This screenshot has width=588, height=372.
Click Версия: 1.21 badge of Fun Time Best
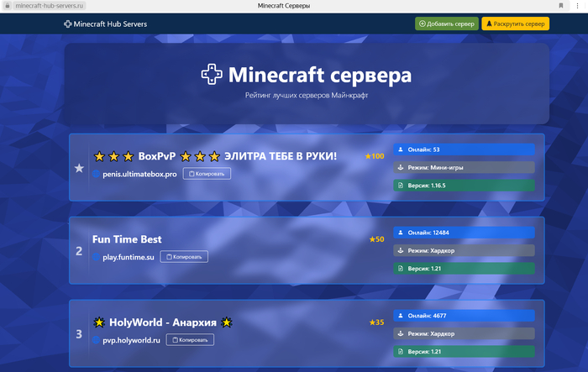coord(464,269)
